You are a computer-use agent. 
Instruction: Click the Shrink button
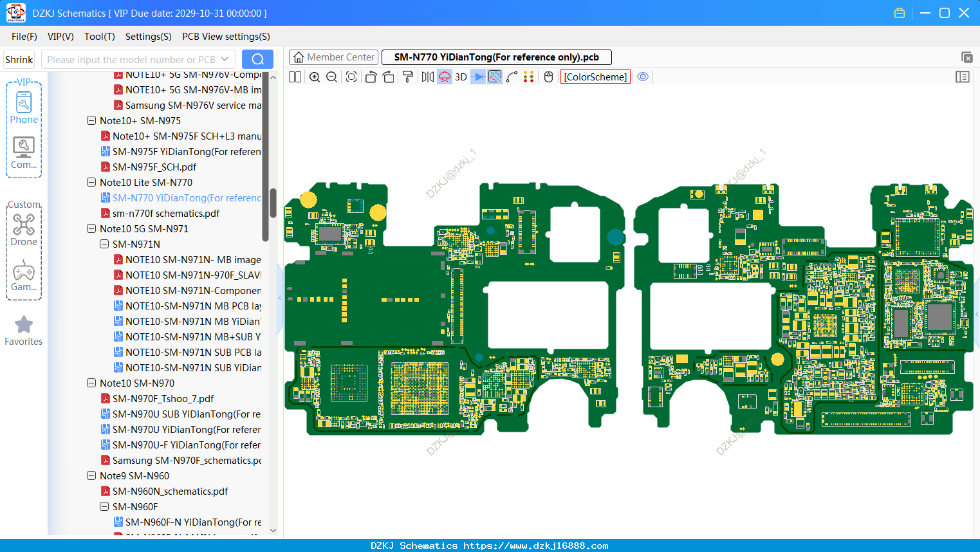coord(19,59)
